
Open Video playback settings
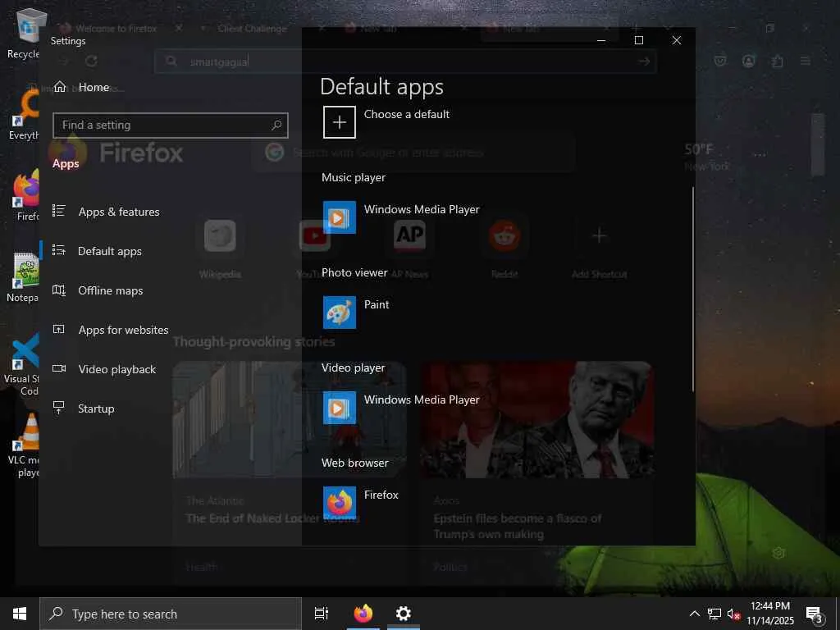coord(116,369)
